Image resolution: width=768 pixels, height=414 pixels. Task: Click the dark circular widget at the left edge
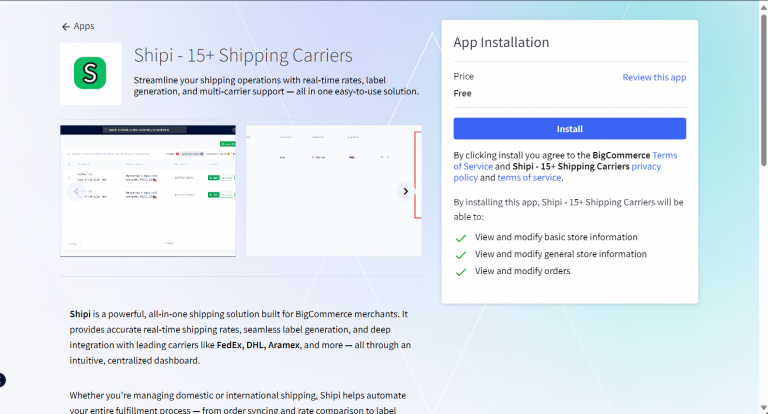click(x=2, y=380)
